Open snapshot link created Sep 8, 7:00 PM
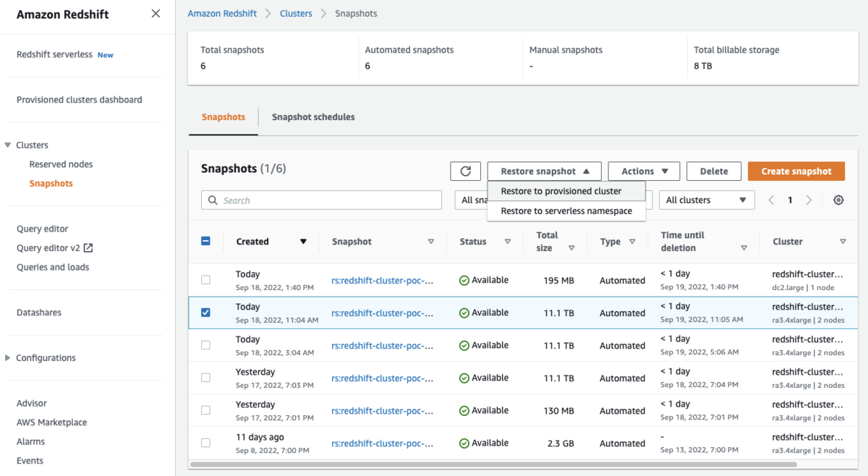This screenshot has width=868, height=476. point(383,443)
